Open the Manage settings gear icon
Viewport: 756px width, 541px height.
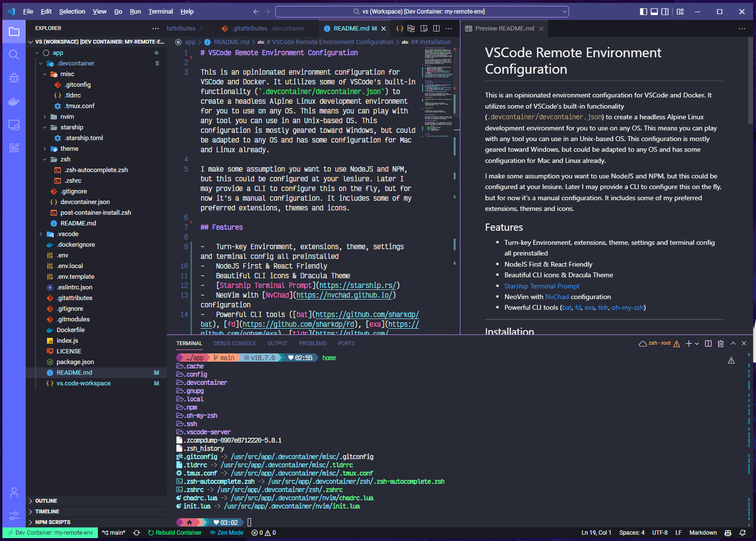(x=14, y=515)
